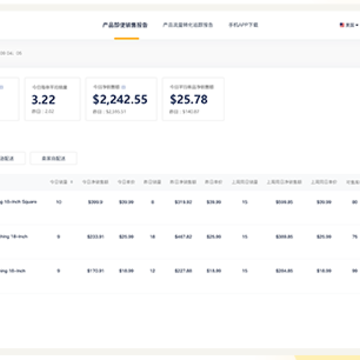This screenshot has height=360, width=360.
Task: Click today's sales '10' in first row
Action: click(x=59, y=202)
